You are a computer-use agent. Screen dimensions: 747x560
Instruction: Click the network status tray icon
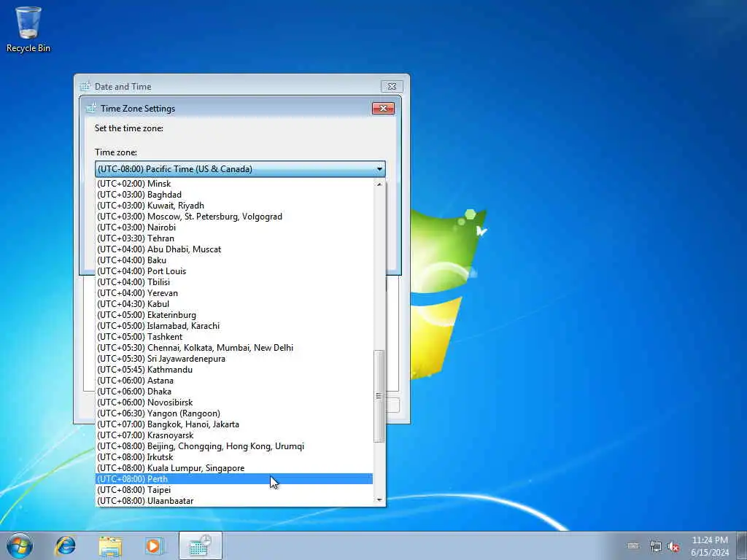click(656, 547)
